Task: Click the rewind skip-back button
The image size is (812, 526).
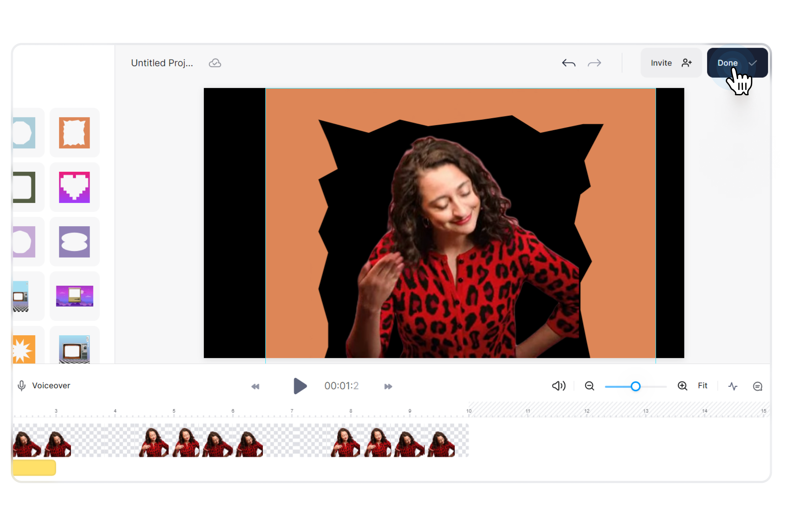Action: click(x=255, y=386)
